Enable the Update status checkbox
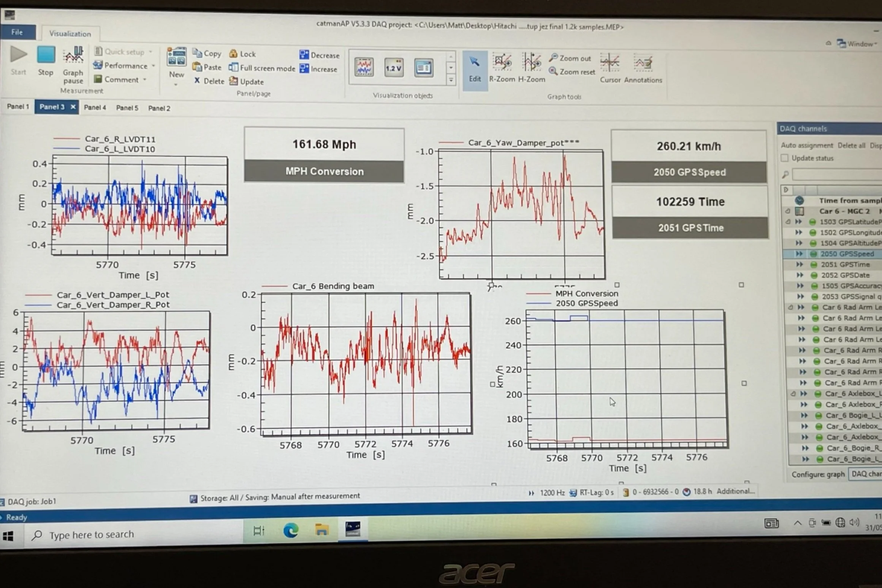Image resolution: width=882 pixels, height=588 pixels. [784, 158]
